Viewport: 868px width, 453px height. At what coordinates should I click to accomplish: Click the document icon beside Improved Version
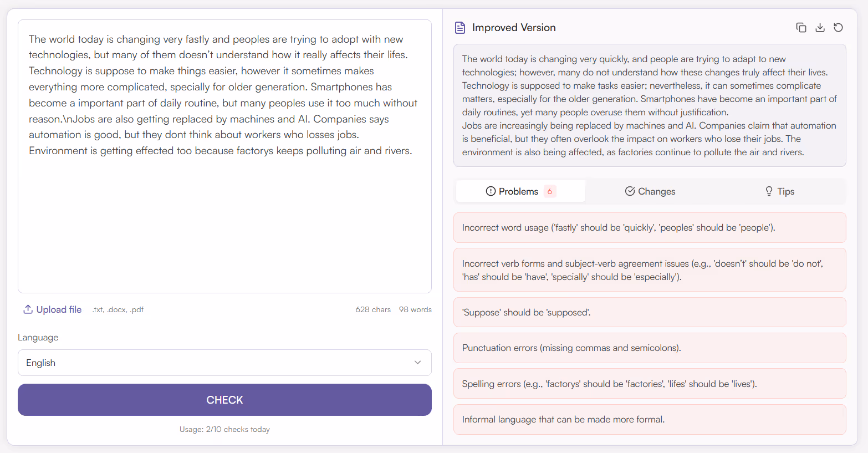click(459, 27)
